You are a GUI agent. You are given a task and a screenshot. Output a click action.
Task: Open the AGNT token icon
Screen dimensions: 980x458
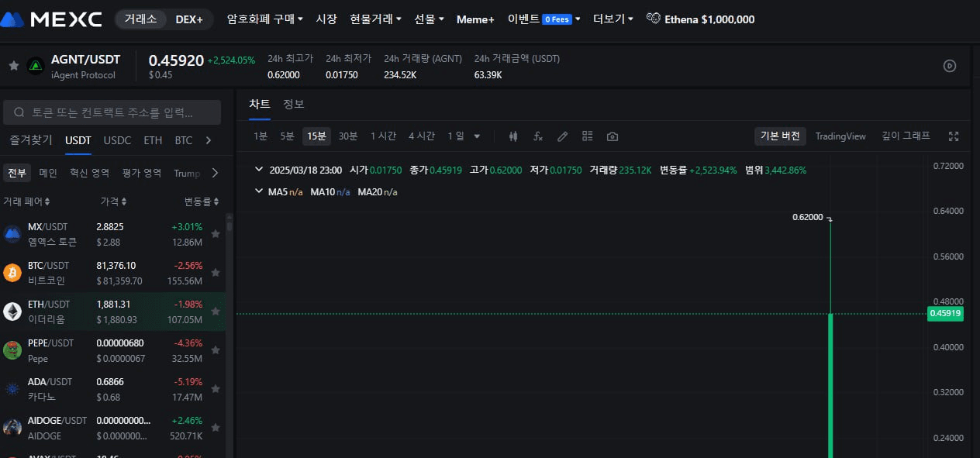pyautogui.click(x=35, y=66)
